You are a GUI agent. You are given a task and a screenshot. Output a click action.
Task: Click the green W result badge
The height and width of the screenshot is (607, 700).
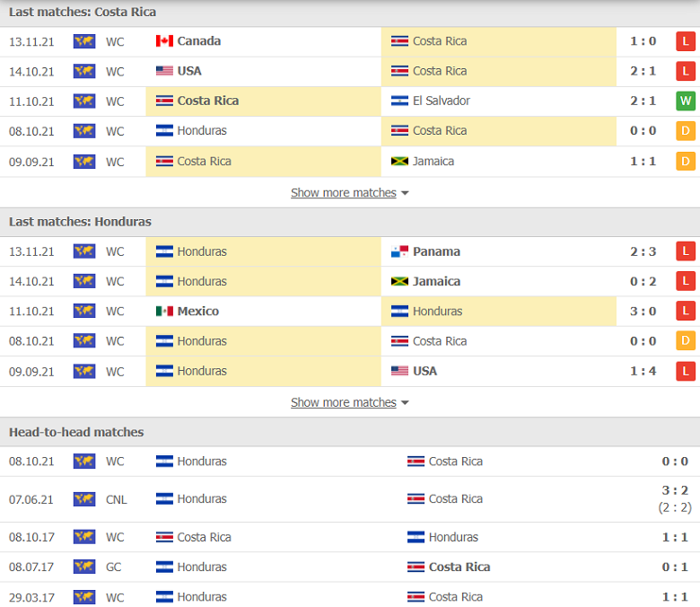(686, 101)
